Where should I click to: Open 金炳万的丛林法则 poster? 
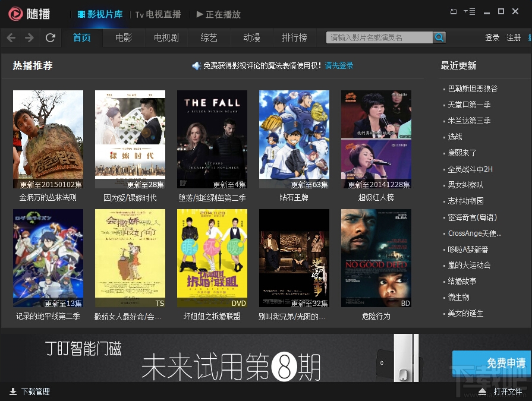pyautogui.click(x=48, y=140)
